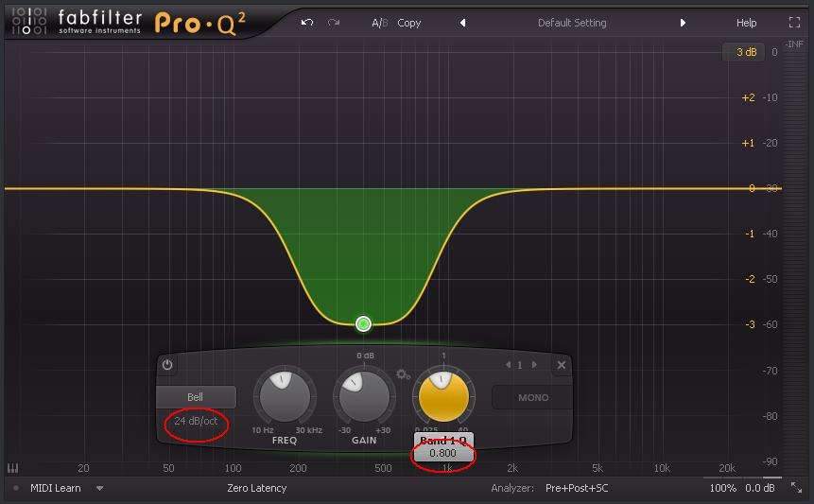Toggle the A/B comparison state
The height and width of the screenshot is (504, 814).
coord(379,23)
